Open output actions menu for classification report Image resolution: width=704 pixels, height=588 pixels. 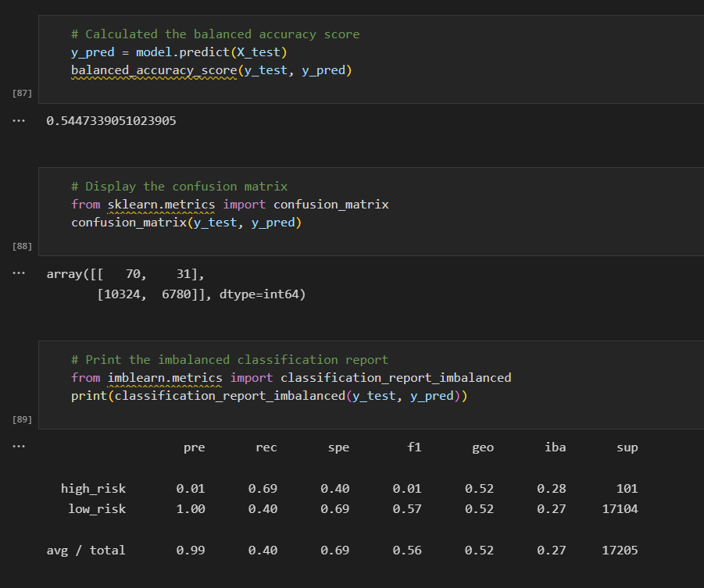tap(19, 446)
